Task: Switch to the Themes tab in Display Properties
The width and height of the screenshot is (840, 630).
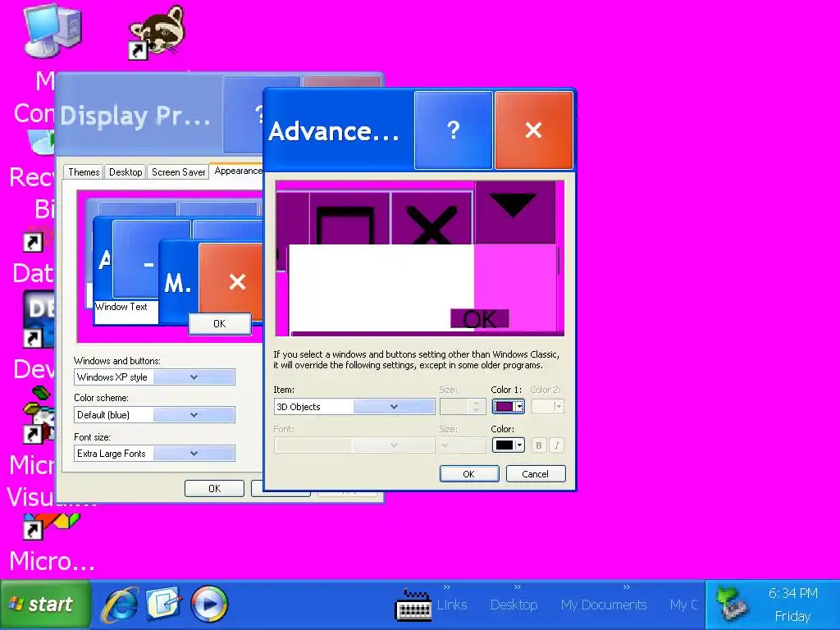Action: (x=84, y=172)
